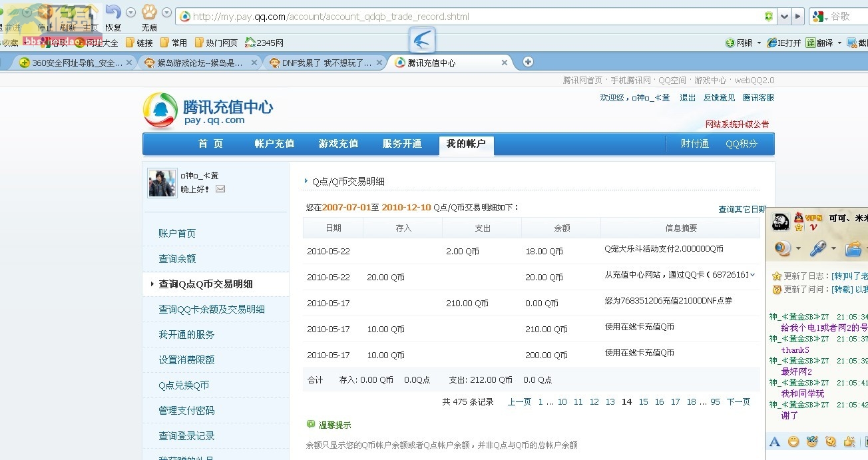
Task: Expand the address bar history dropdown
Action: [784, 17]
